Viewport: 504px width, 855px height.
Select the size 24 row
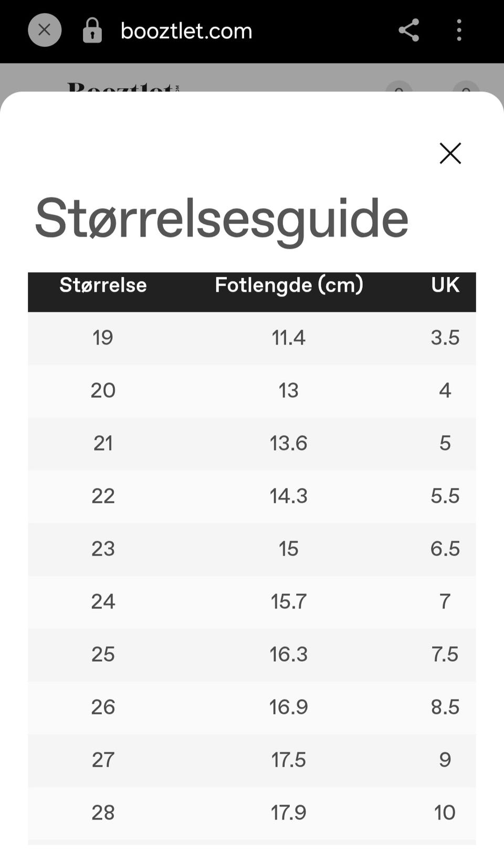point(252,602)
